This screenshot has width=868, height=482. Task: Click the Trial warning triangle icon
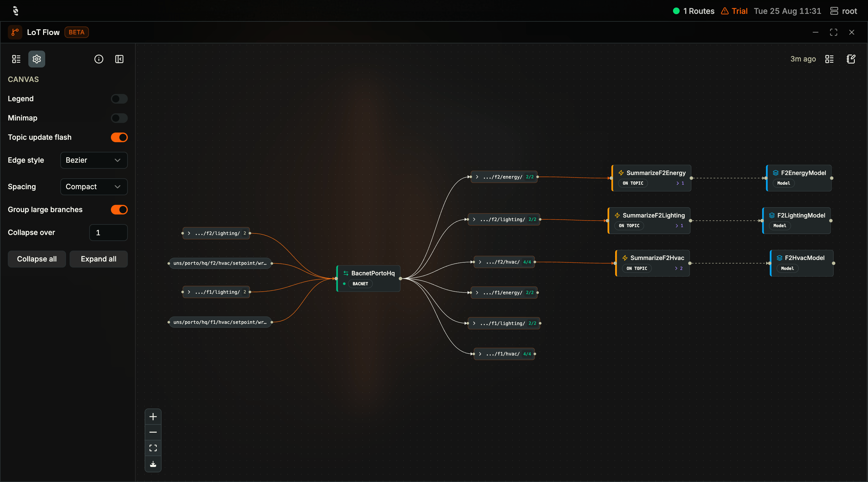(725, 11)
